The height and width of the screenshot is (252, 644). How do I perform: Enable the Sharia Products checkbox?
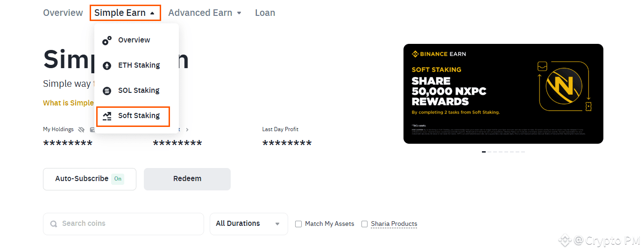pyautogui.click(x=365, y=224)
